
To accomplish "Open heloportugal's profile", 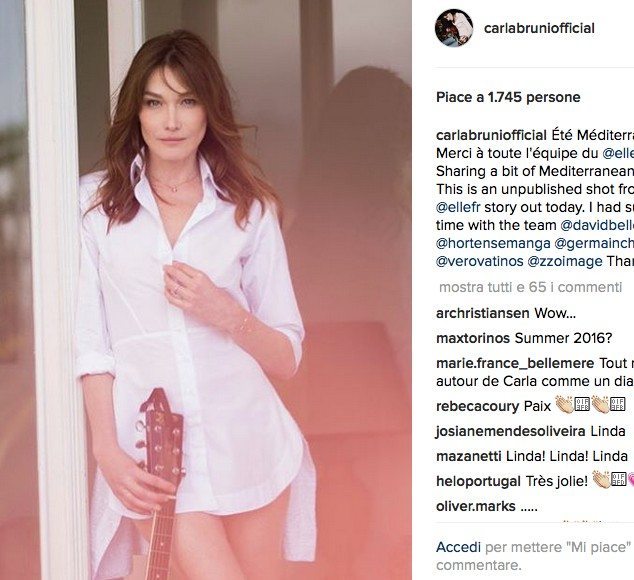I will (478, 482).
